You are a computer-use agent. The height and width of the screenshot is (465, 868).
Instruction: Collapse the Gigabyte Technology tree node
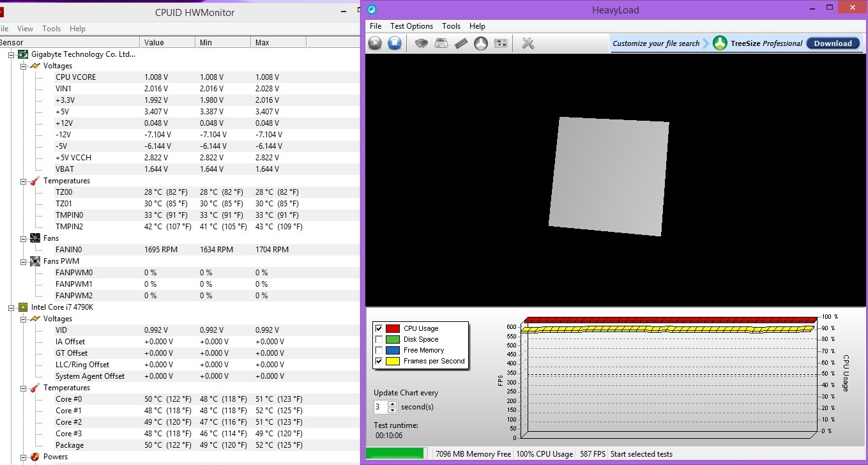tap(11, 54)
